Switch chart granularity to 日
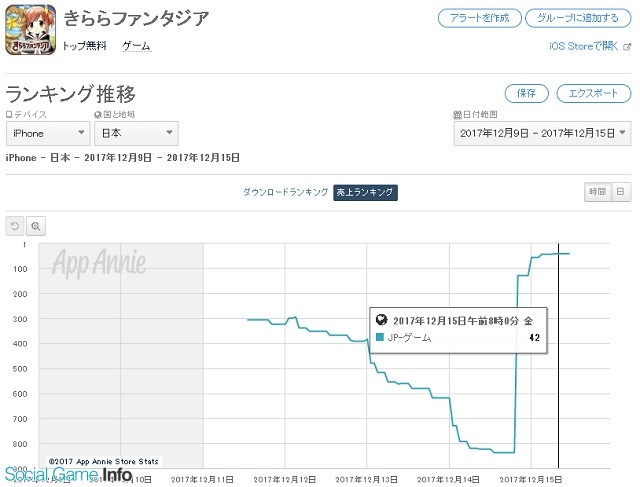Screen dimensions: 640x487 [x=621, y=191]
